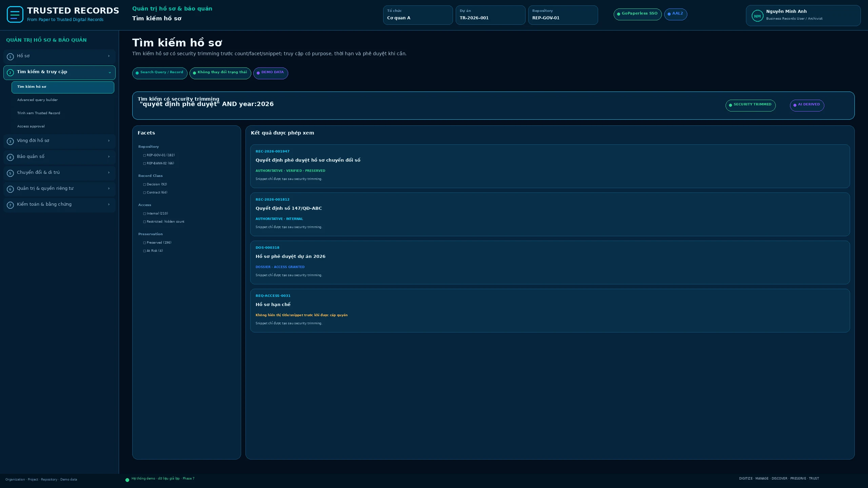Open dossier DOS-000318 result
The height and width of the screenshot is (488, 868).
[x=550, y=262]
